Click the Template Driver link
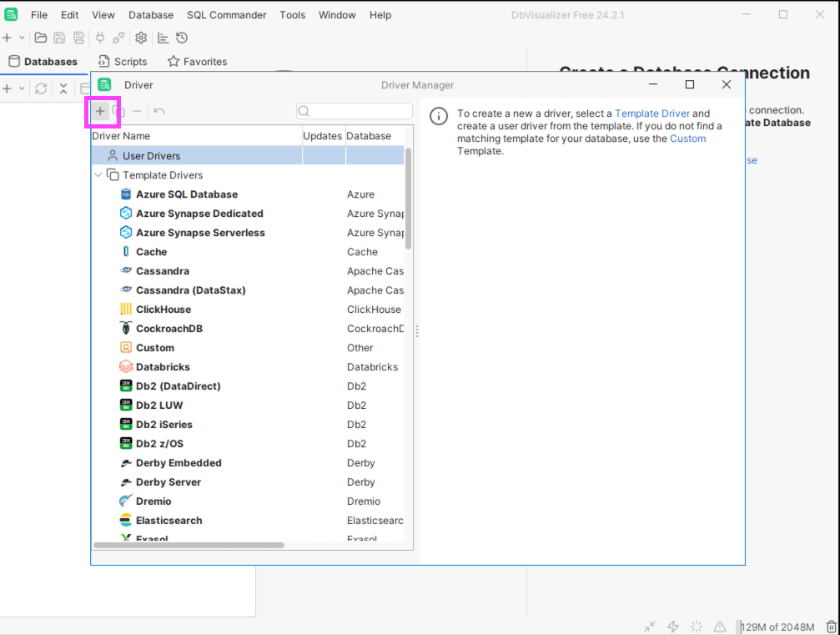This screenshot has width=840, height=635. tap(652, 113)
